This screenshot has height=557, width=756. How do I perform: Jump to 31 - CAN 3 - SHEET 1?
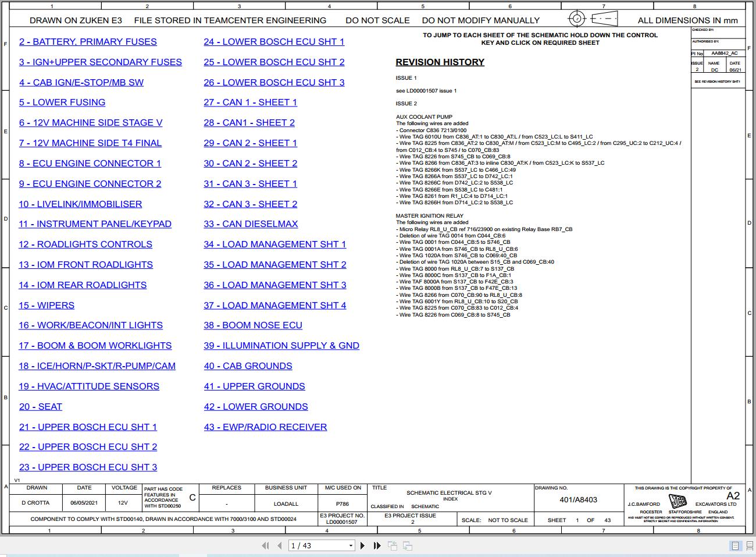251,184
